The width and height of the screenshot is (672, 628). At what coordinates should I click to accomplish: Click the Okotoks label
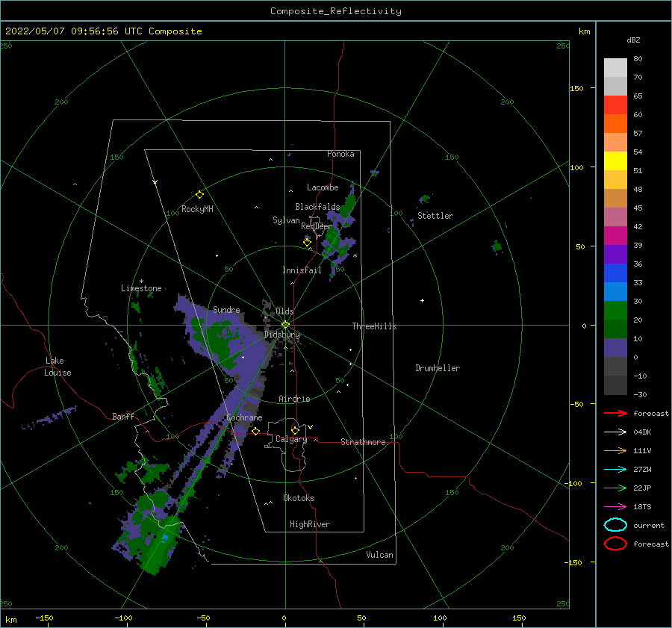pos(299,498)
